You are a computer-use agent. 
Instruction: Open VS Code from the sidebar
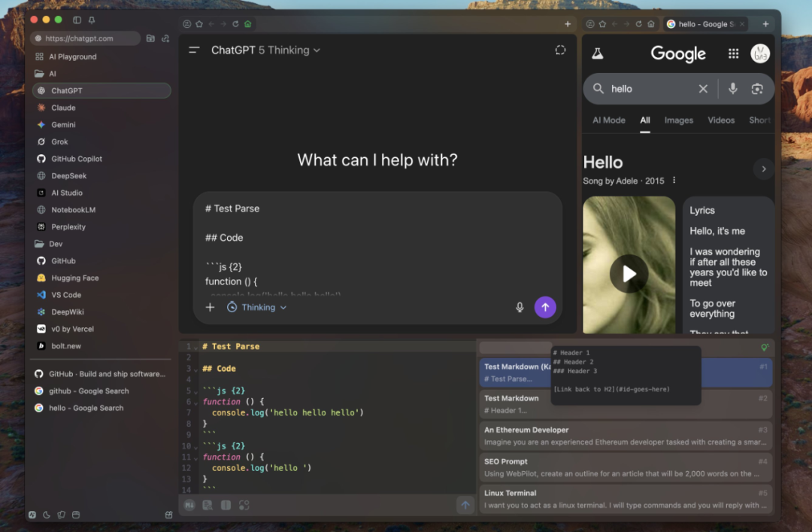101,294
